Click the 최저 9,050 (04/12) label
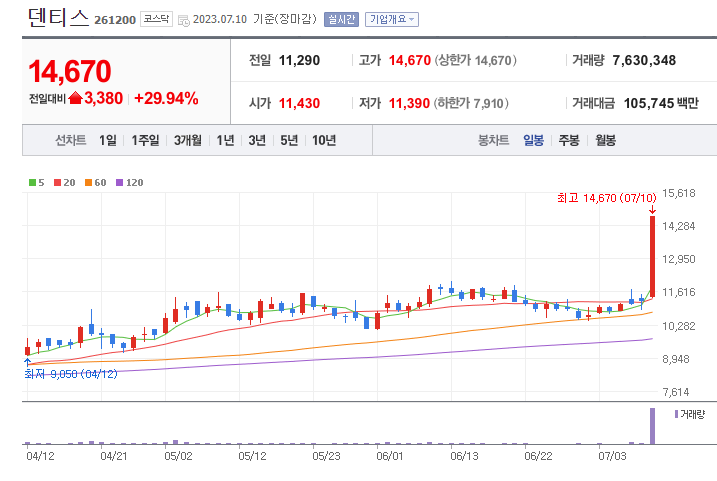The image size is (717, 481). (71, 374)
